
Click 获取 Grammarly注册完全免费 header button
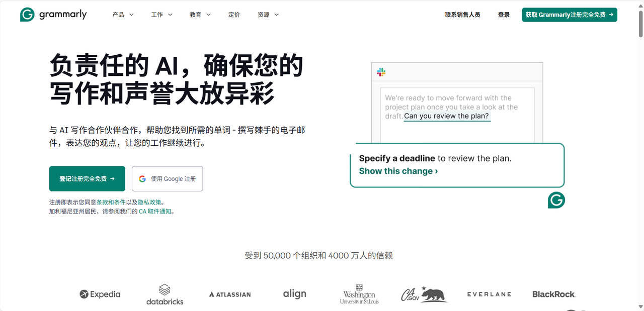point(570,15)
